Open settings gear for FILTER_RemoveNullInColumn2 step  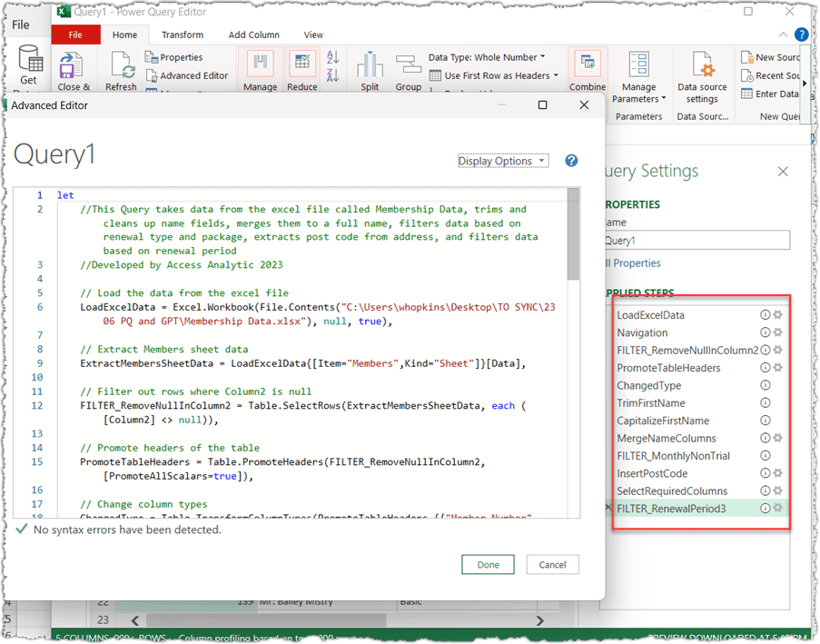(778, 350)
